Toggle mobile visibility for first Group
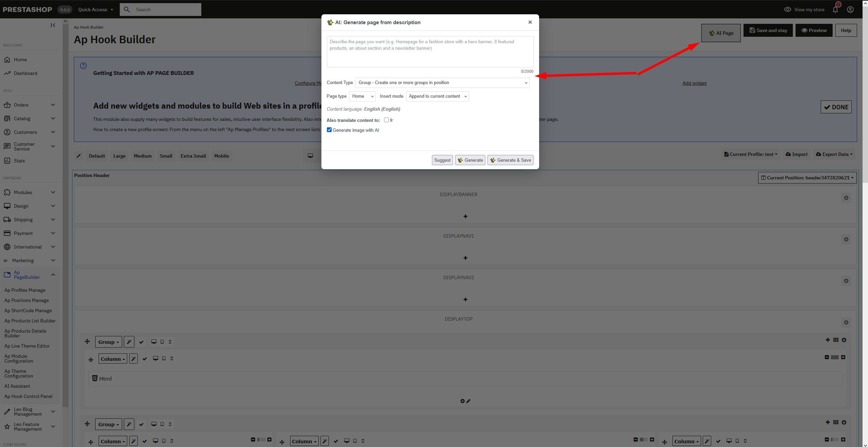 click(170, 341)
